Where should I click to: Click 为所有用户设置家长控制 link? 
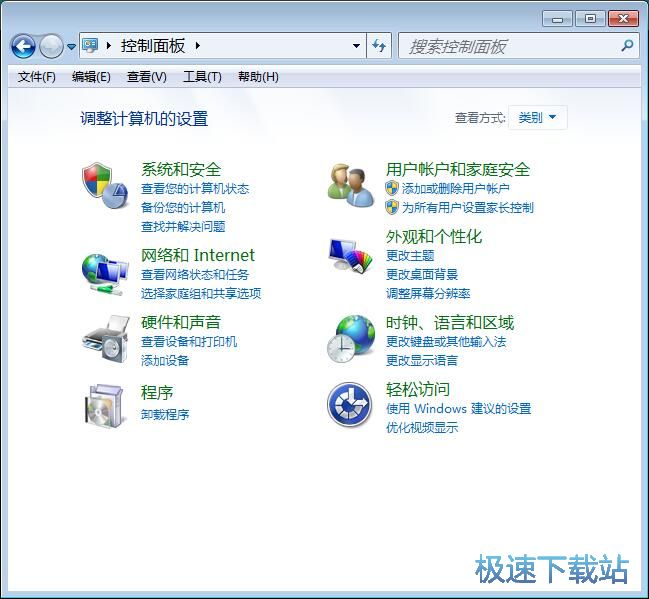pos(468,207)
